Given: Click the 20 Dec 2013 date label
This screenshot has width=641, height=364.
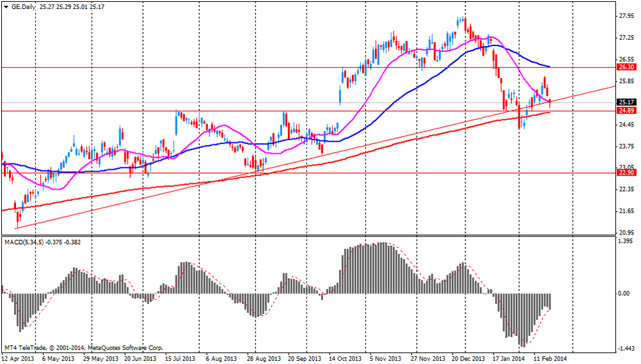Looking at the screenshot, I should 468,359.
